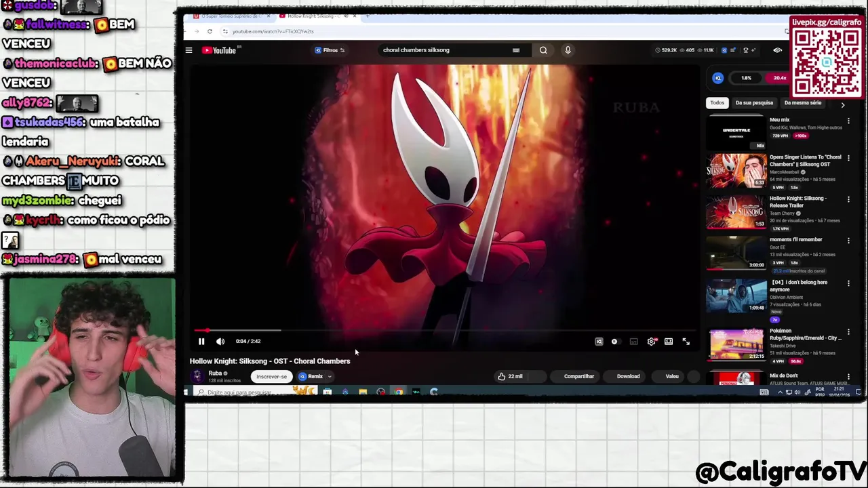Image resolution: width=868 pixels, height=488 pixels.
Task: Open more options for Mix de Don't
Action: point(848,377)
